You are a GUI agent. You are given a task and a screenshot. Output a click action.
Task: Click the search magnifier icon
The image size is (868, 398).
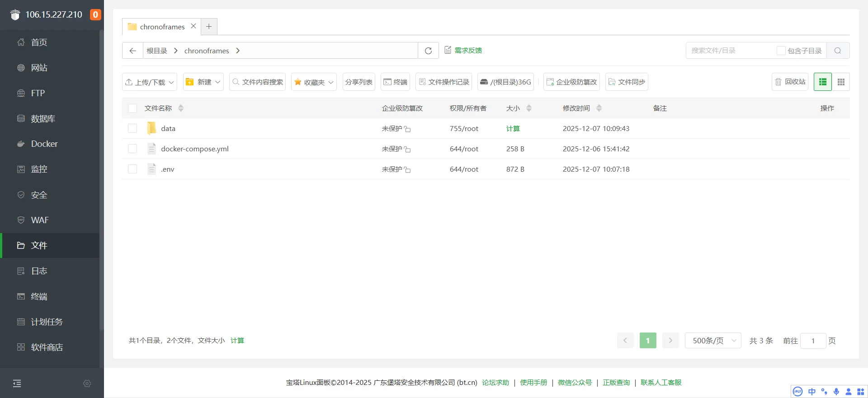[x=838, y=51]
